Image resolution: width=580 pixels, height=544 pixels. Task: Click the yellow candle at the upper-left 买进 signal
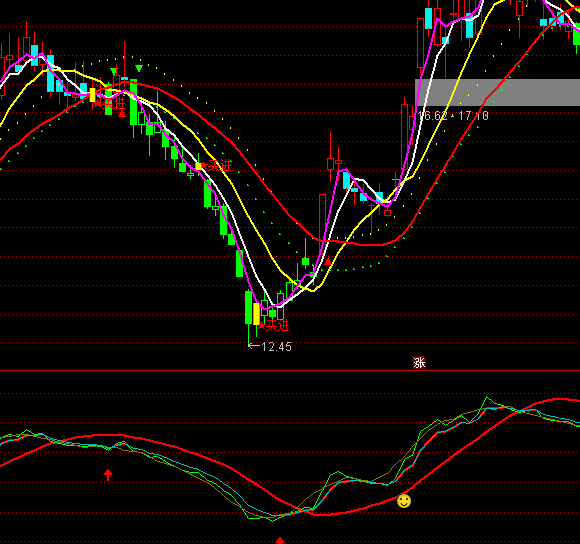click(x=92, y=95)
